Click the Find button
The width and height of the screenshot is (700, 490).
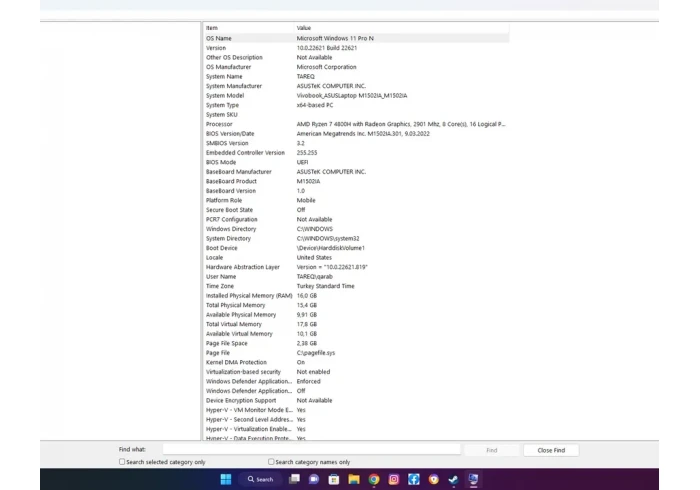[491, 450]
